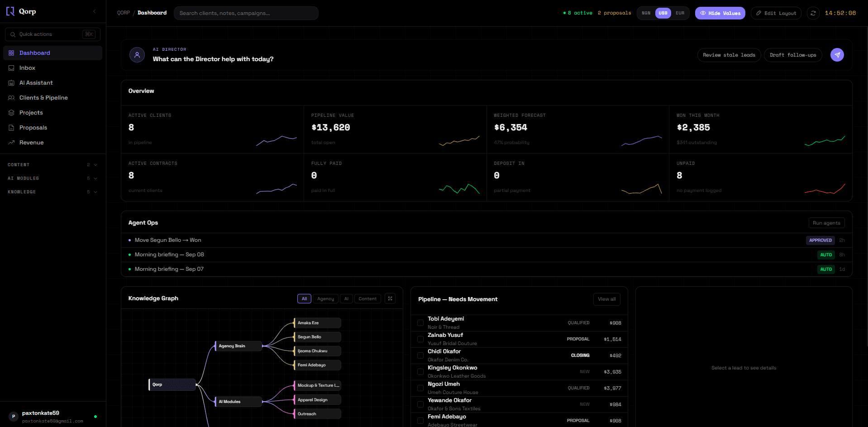Image resolution: width=868 pixels, height=427 pixels.
Task: Click the Qorp logo icon
Action: [x=10, y=11]
